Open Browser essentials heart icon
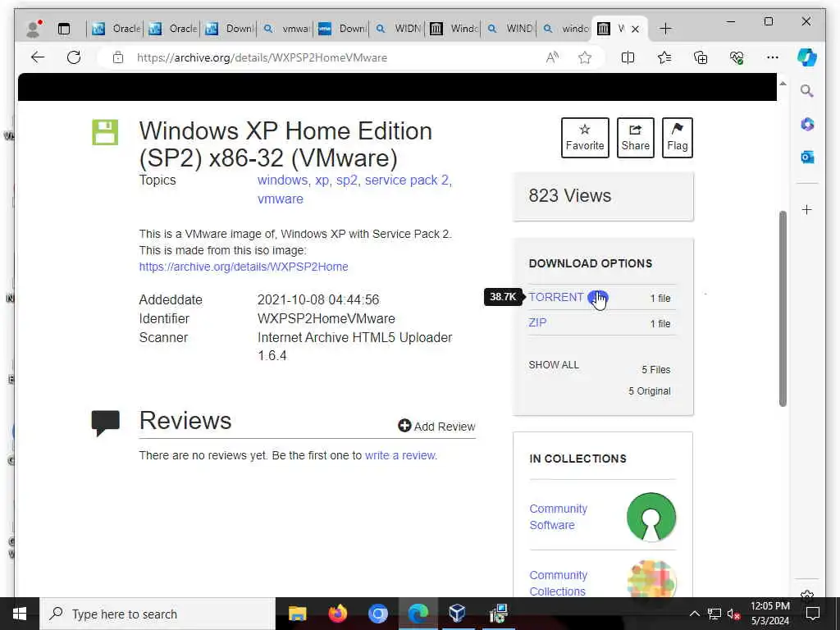The height and width of the screenshot is (630, 840). pyautogui.click(x=737, y=57)
